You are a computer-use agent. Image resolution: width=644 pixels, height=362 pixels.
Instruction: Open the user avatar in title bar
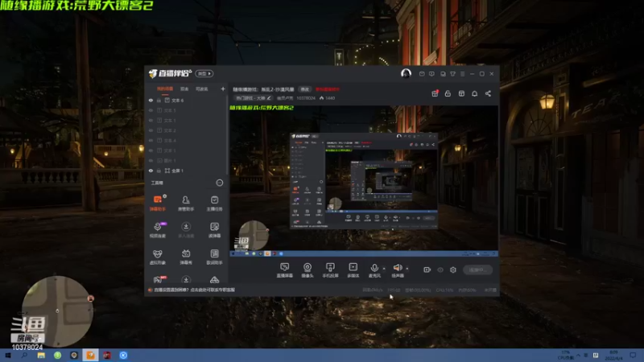pos(406,73)
